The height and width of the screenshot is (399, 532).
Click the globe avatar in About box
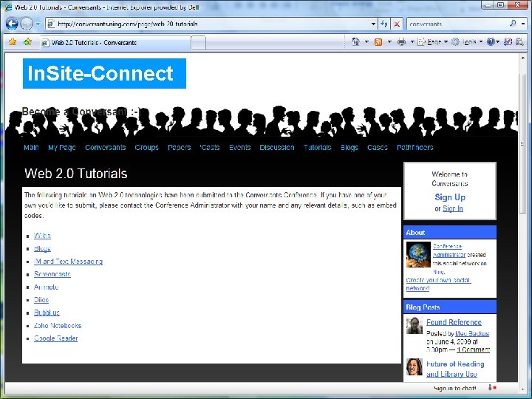tap(418, 254)
